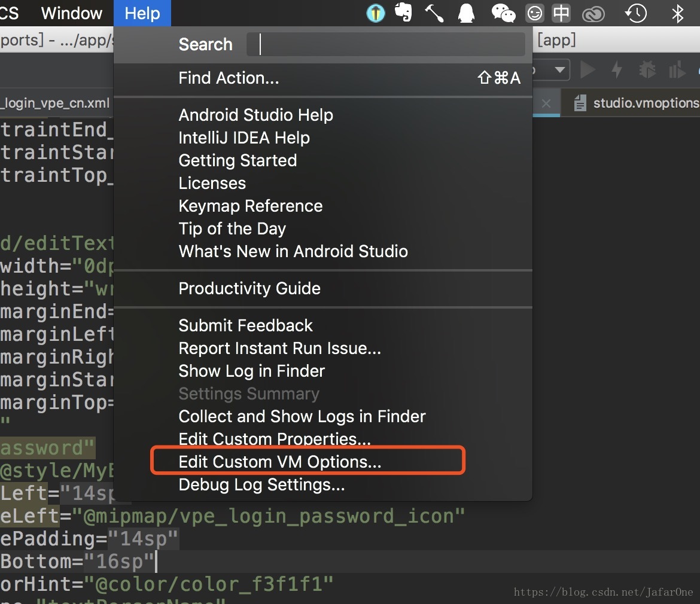
Task: Click the Debug app bug icon
Action: click(647, 70)
